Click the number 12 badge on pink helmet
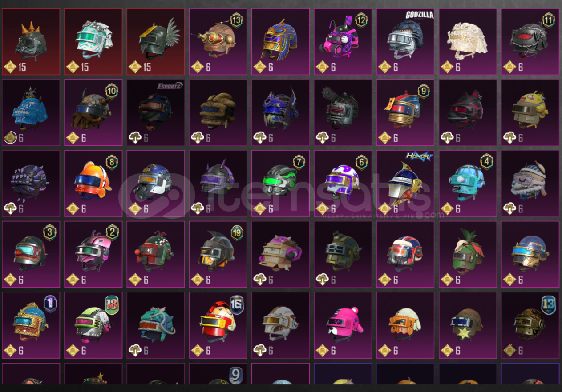562x392 pixels. tap(361, 20)
